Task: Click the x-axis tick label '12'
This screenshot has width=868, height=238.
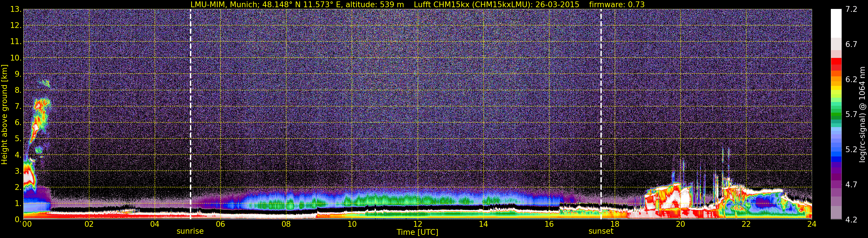Action: [x=417, y=224]
